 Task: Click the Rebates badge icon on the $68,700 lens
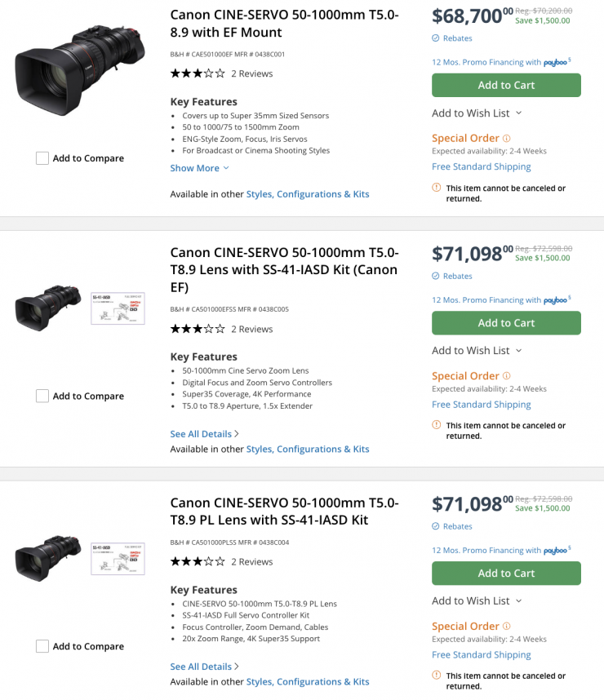coord(435,38)
